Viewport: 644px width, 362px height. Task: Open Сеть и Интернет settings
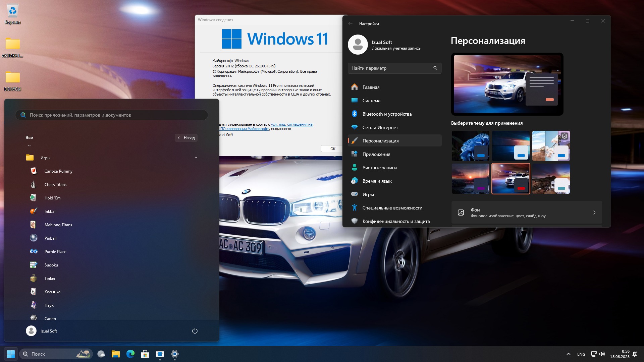pos(394,127)
